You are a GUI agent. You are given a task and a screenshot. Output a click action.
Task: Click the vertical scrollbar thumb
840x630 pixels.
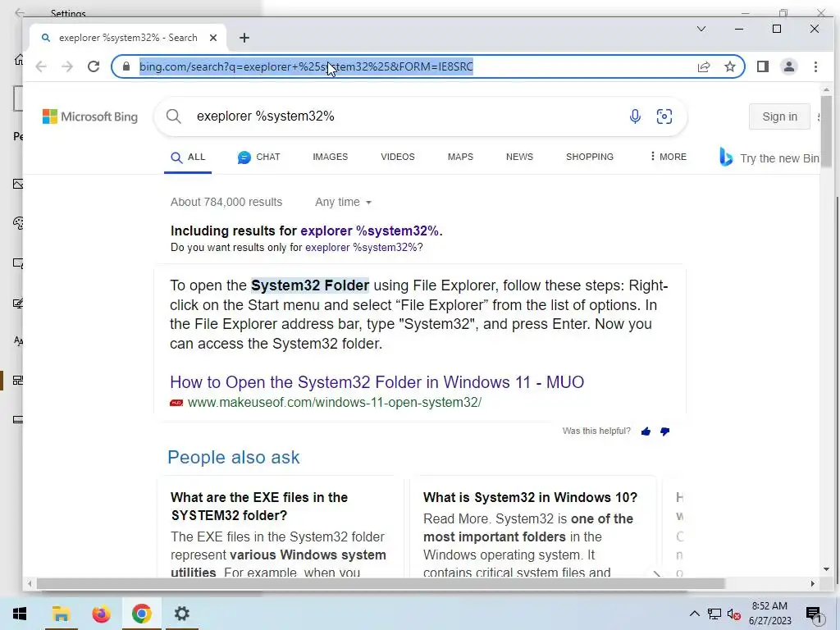pyautogui.click(x=826, y=132)
